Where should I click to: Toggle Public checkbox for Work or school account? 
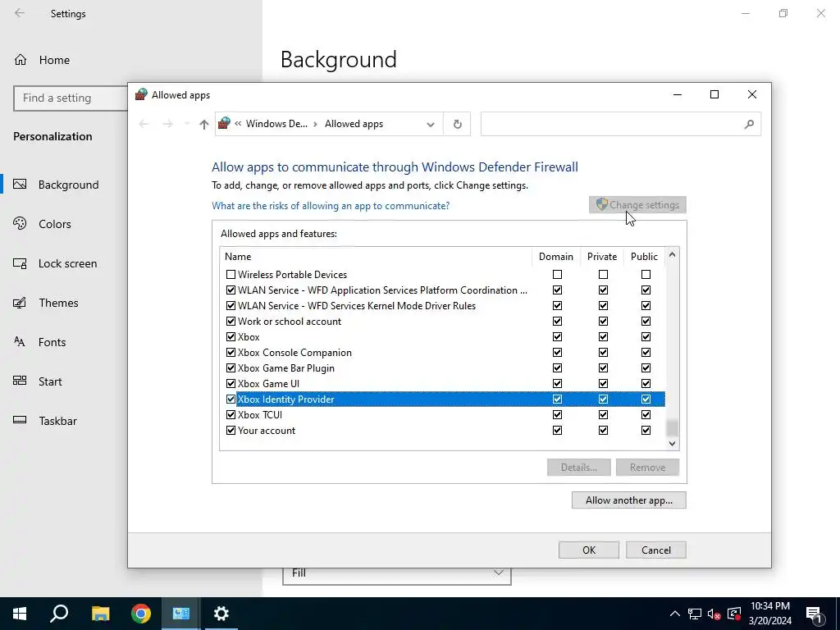tap(646, 322)
